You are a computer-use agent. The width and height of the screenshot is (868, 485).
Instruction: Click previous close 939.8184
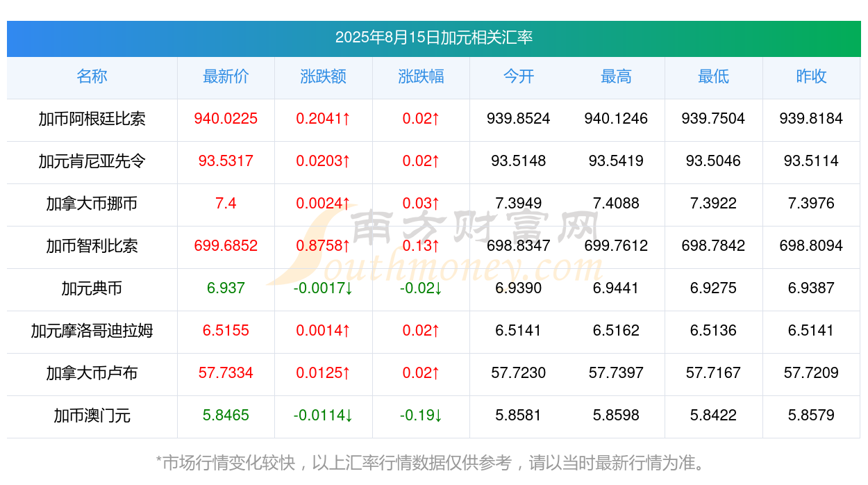(811, 119)
